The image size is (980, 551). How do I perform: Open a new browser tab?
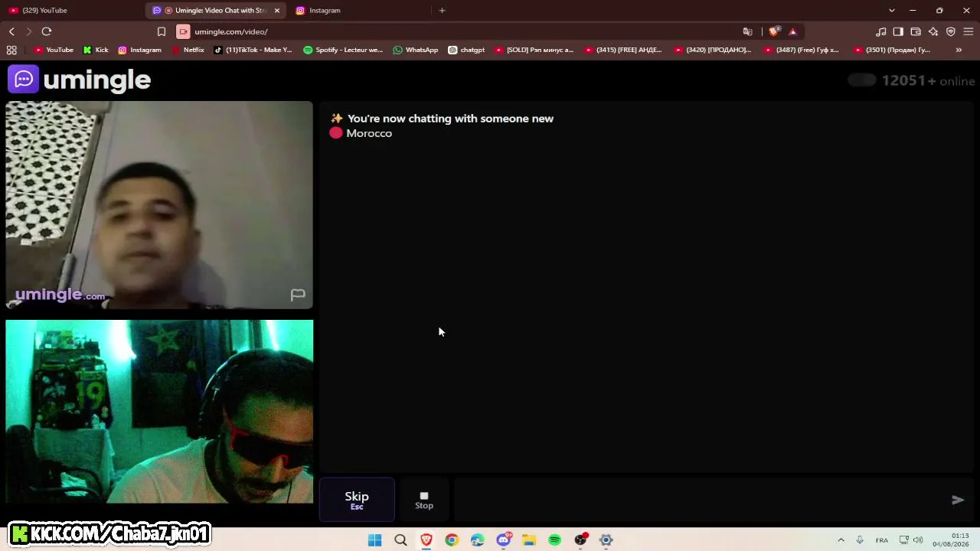point(442,10)
